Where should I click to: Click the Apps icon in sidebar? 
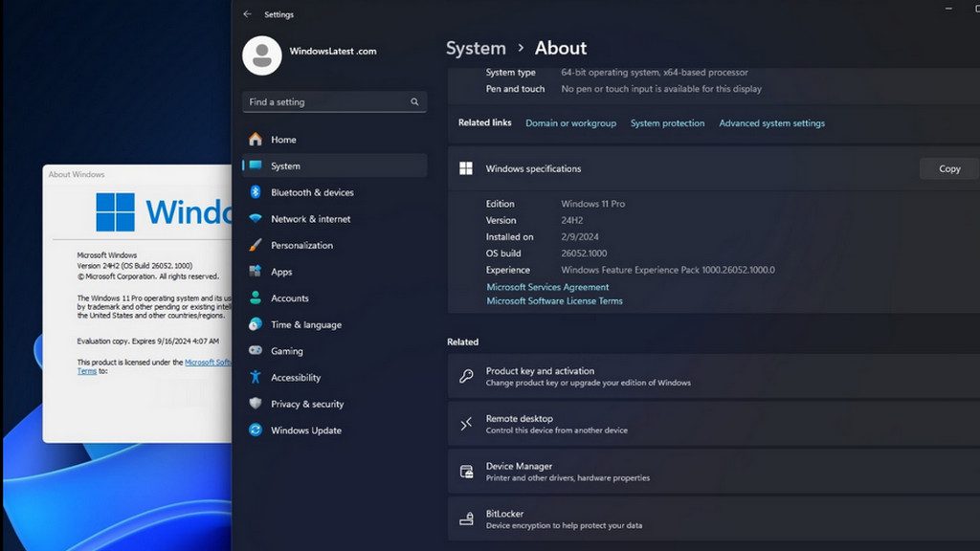point(255,271)
